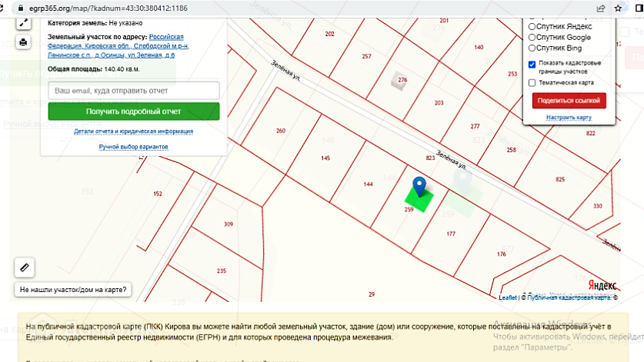644x362 pixels.
Task: Click parcel label 176 on map
Action: tap(502, 254)
